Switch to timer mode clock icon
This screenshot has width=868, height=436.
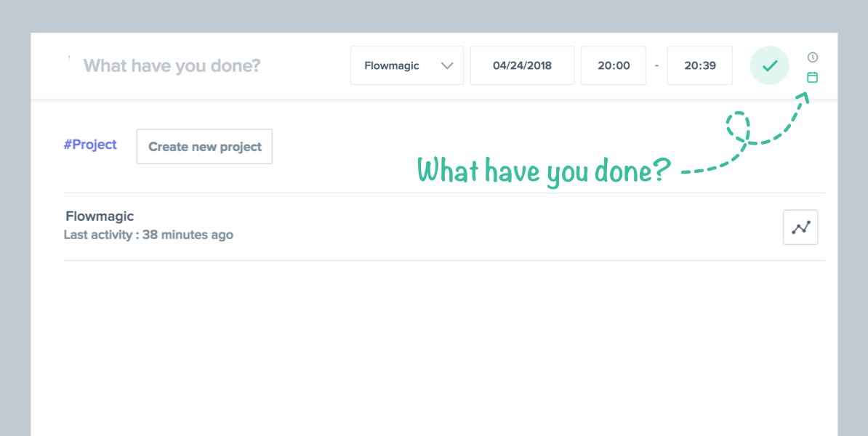(x=812, y=57)
